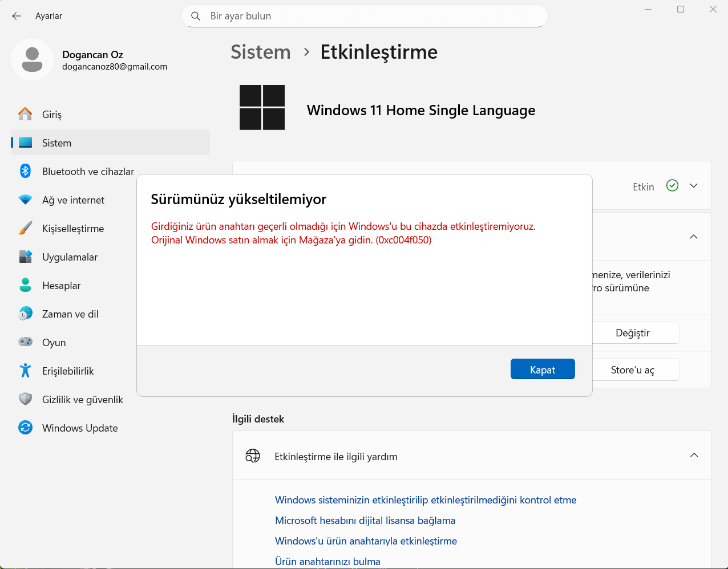The width and height of the screenshot is (728, 569).
Task: Click the Kişiselleştirme paintbrush icon
Action: 25,228
